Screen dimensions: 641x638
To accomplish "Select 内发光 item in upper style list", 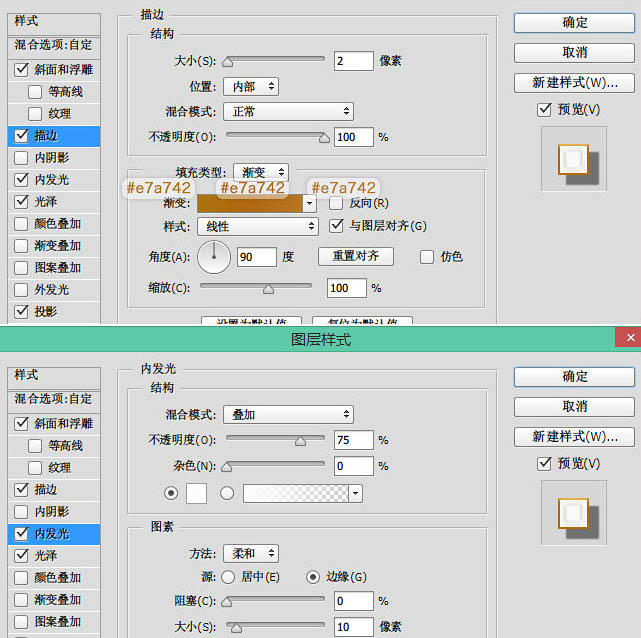I will [x=54, y=180].
